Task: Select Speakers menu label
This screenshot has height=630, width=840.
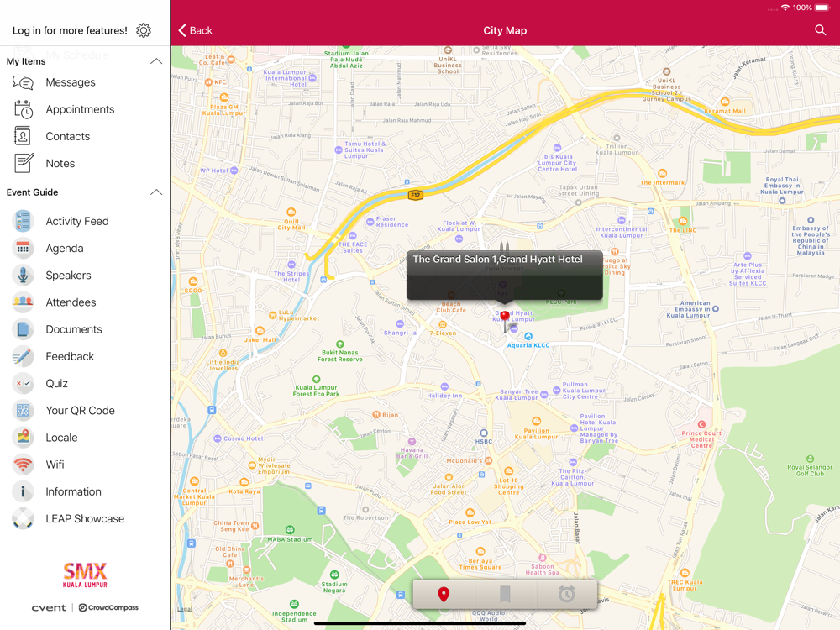Action: point(69,276)
